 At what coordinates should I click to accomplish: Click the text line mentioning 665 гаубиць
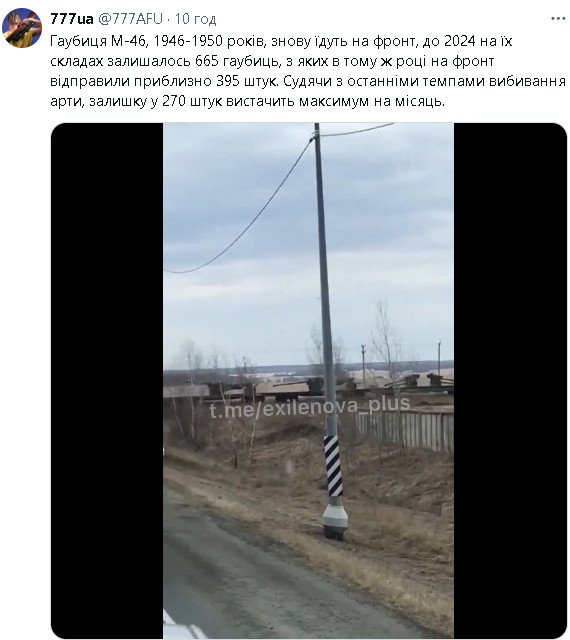tap(272, 61)
